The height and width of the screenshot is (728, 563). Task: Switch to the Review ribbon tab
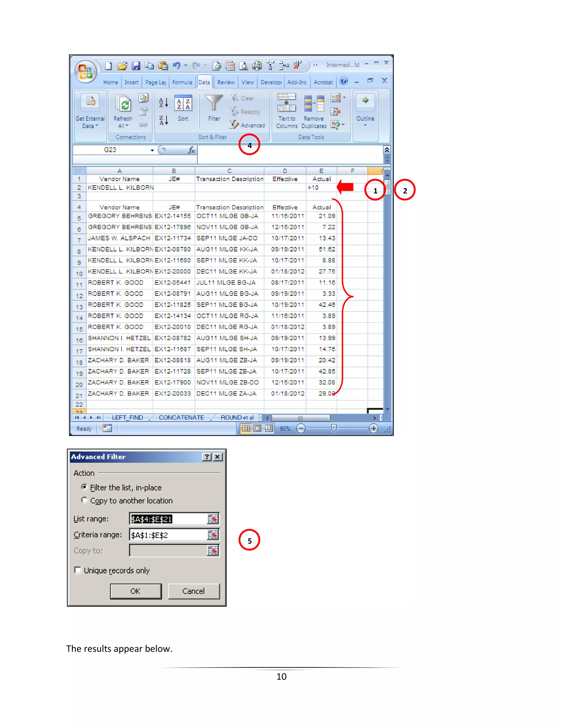226,82
